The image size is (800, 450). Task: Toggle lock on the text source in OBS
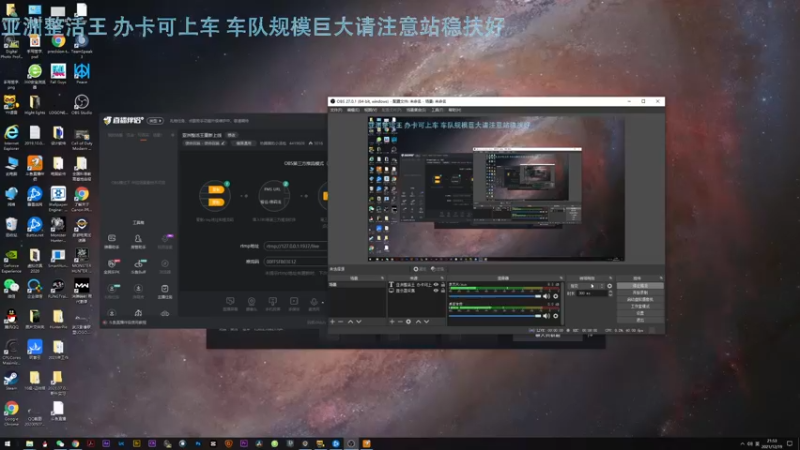443,285
